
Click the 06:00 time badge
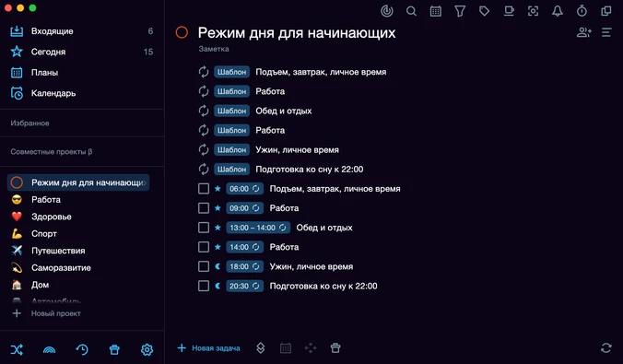coord(244,188)
